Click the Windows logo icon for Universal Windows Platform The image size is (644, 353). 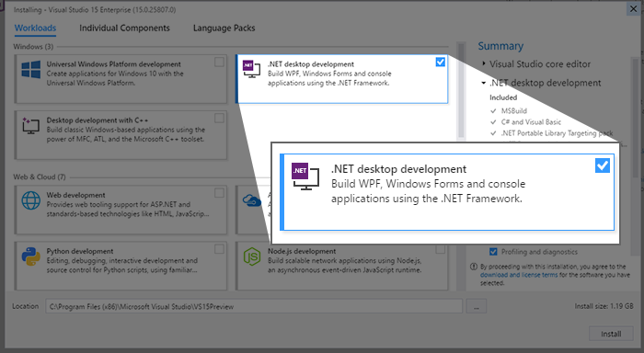click(30, 69)
